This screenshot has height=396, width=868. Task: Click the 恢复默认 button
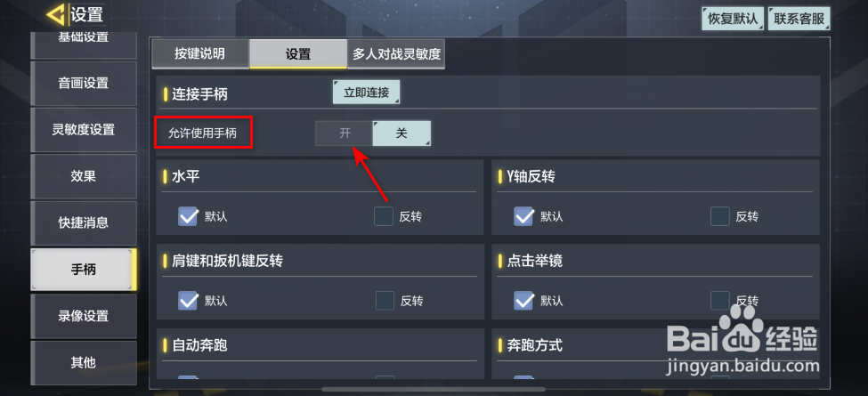(733, 19)
